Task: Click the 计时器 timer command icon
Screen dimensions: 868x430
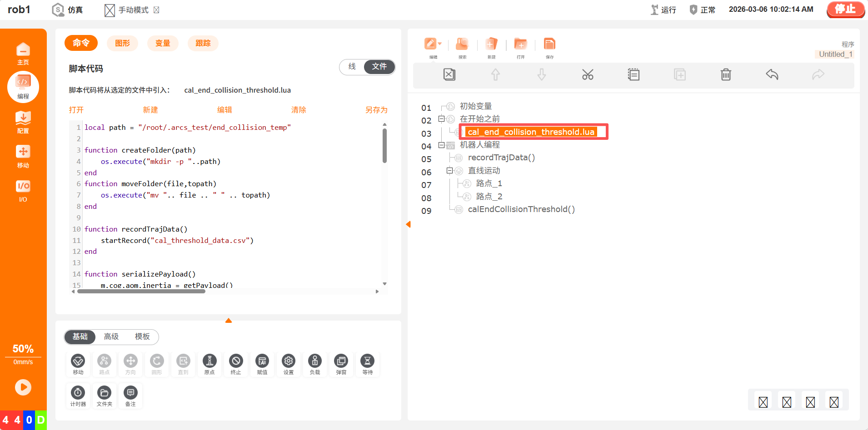Action: point(78,393)
